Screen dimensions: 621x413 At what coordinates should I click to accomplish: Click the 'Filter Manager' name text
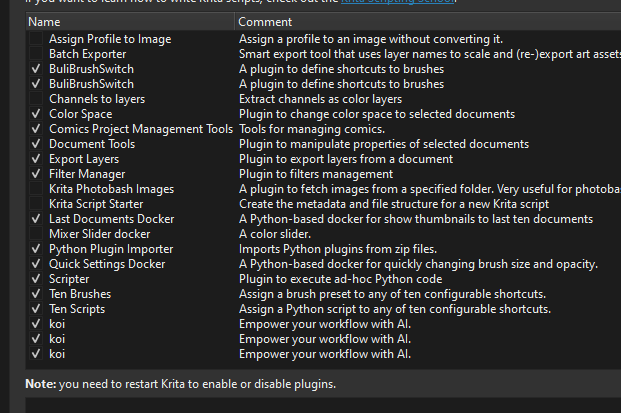[x=87, y=174]
